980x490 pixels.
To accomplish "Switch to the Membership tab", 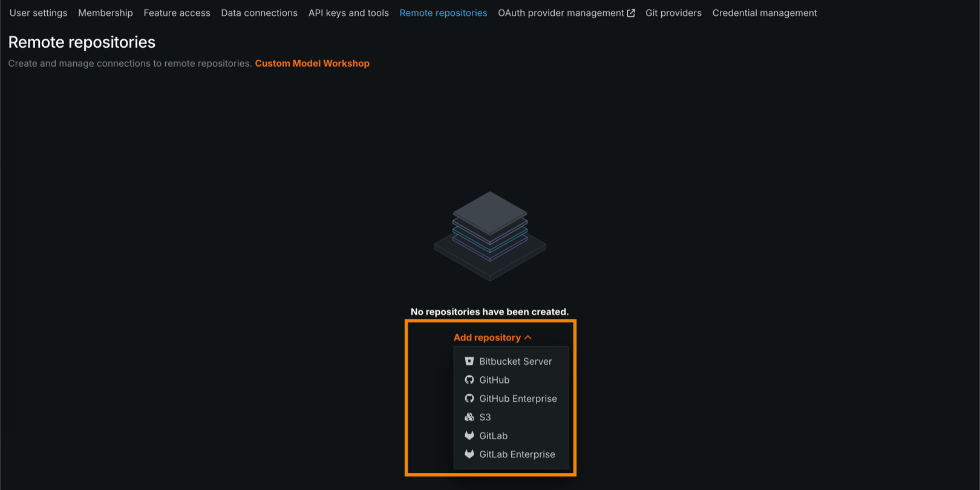I will (x=105, y=13).
